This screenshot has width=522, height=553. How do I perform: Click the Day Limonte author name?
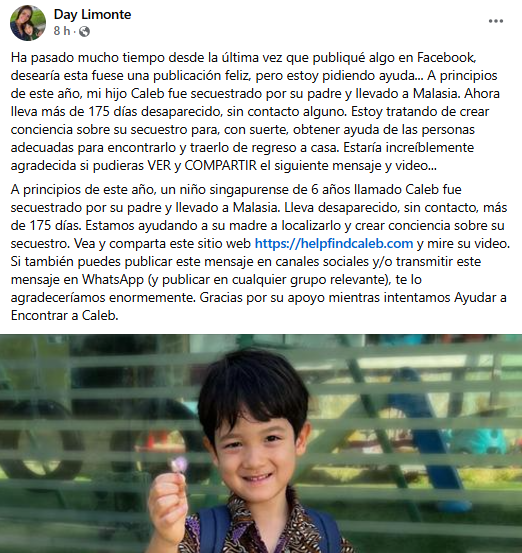92,14
